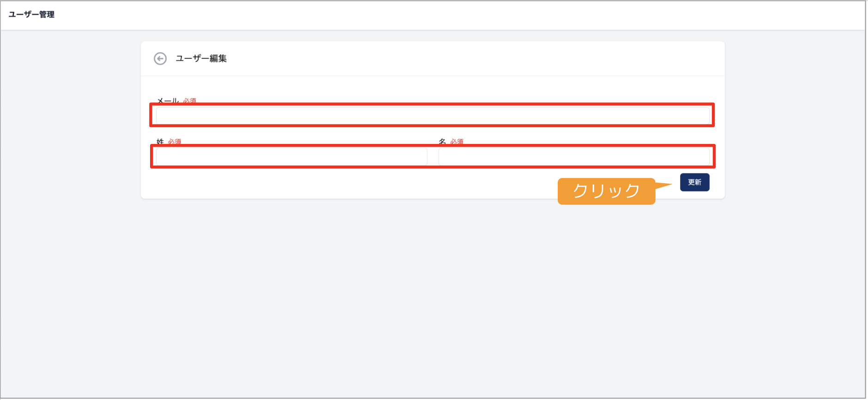Select the 名 text field
This screenshot has height=400, width=868.
574,157
